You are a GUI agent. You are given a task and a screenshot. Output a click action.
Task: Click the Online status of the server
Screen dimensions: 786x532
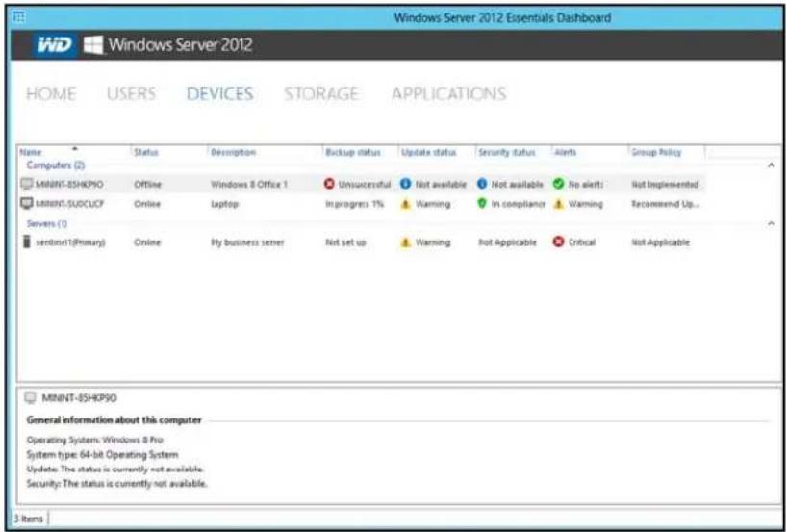pyautogui.click(x=147, y=242)
